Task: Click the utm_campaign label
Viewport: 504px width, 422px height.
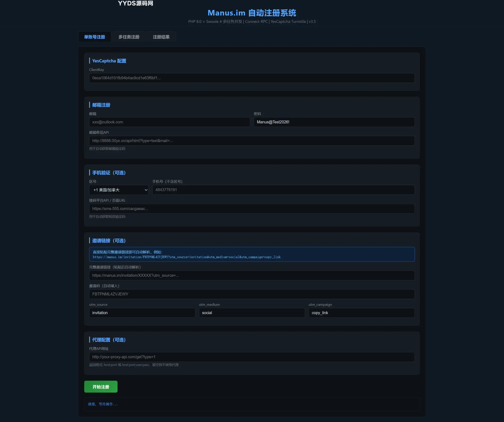Action: (320, 305)
